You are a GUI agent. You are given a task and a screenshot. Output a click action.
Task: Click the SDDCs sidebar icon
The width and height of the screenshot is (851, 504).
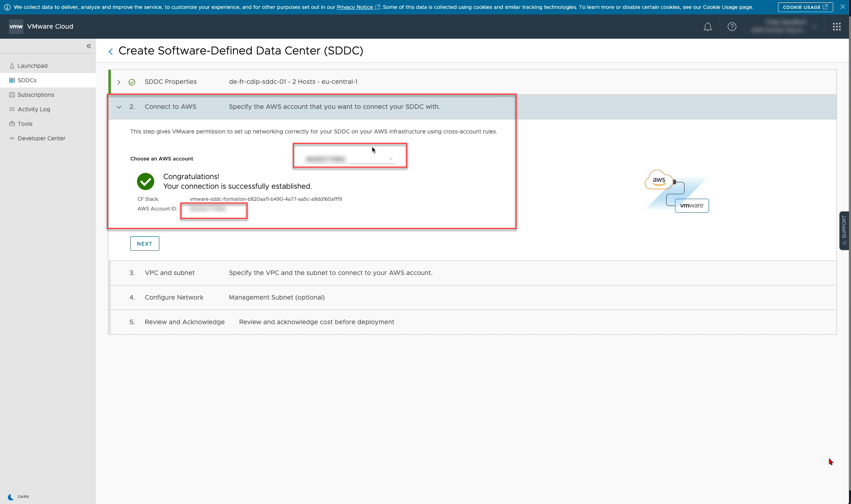[12, 80]
